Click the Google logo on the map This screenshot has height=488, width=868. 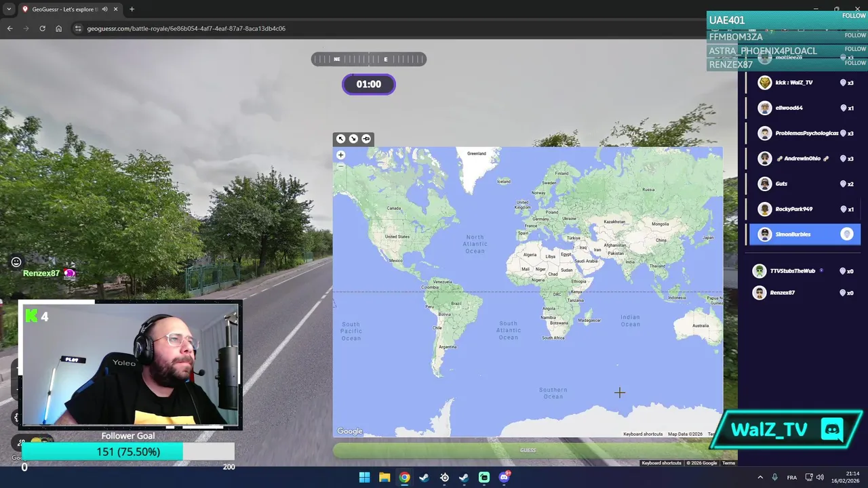click(350, 431)
